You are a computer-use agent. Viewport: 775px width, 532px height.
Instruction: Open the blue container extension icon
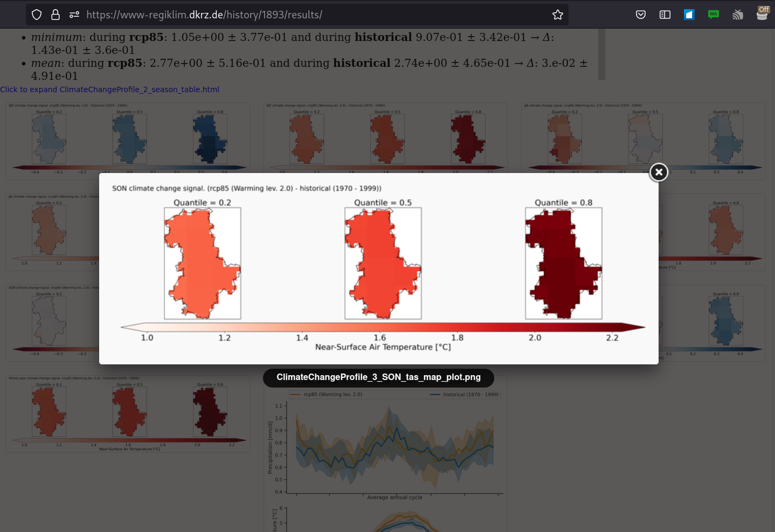689,15
